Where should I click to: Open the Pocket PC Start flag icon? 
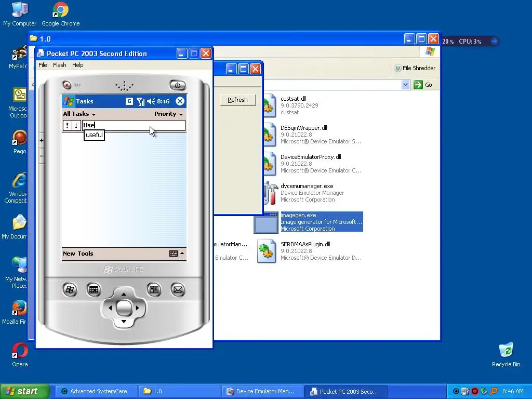(x=69, y=101)
